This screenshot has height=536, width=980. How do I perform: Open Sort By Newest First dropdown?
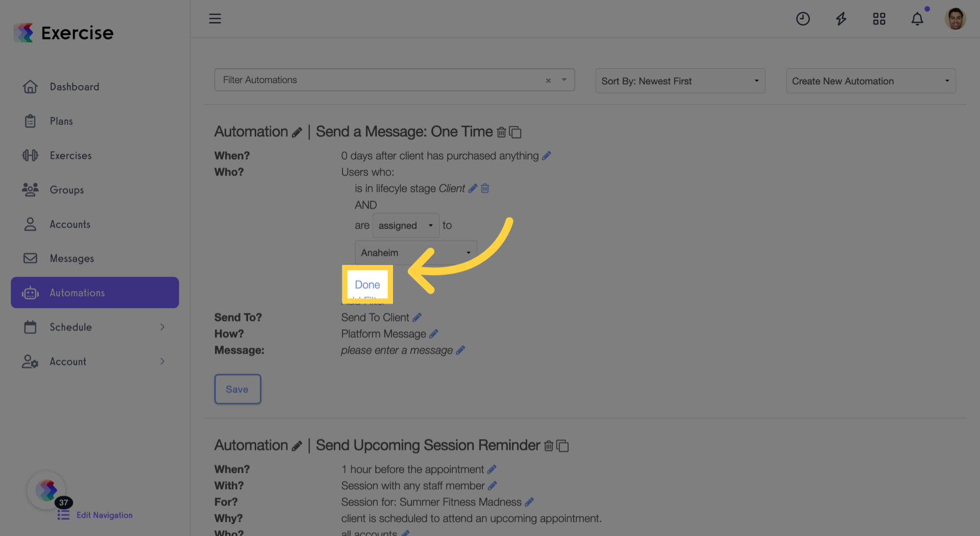[x=680, y=81]
